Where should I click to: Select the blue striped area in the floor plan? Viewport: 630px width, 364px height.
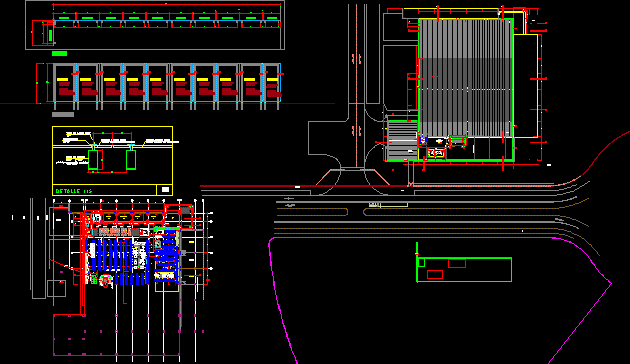coord(117,262)
